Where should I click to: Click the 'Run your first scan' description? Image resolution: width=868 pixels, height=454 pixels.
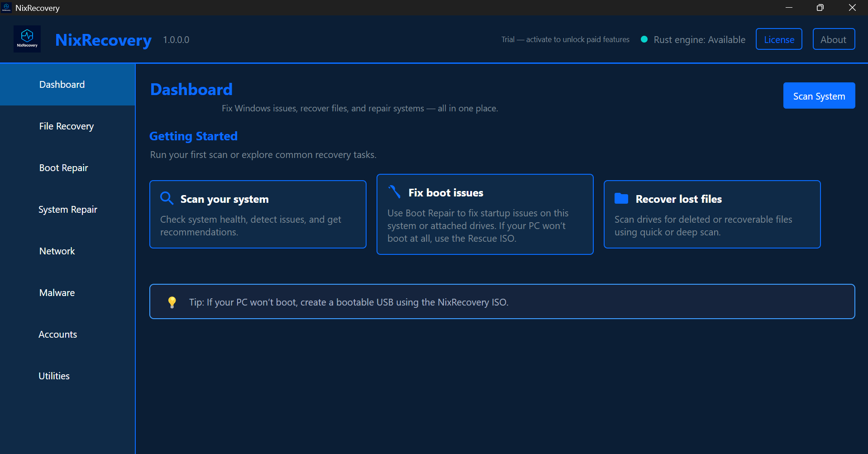pos(263,155)
